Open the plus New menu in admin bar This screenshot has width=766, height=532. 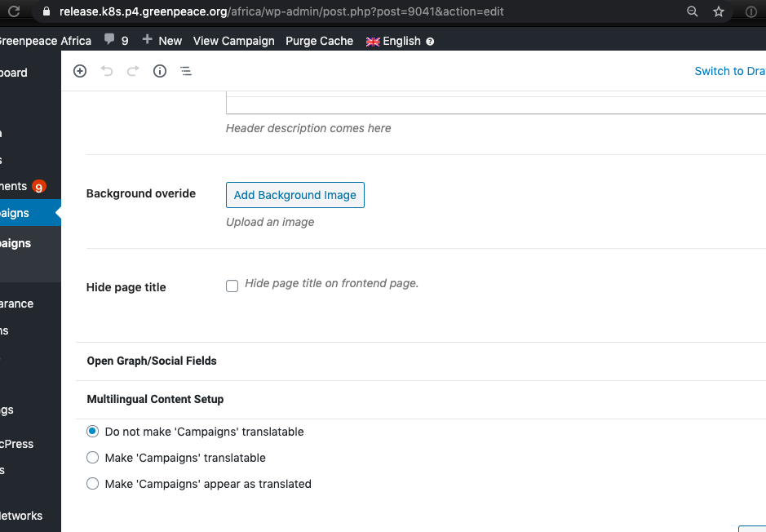pos(162,41)
